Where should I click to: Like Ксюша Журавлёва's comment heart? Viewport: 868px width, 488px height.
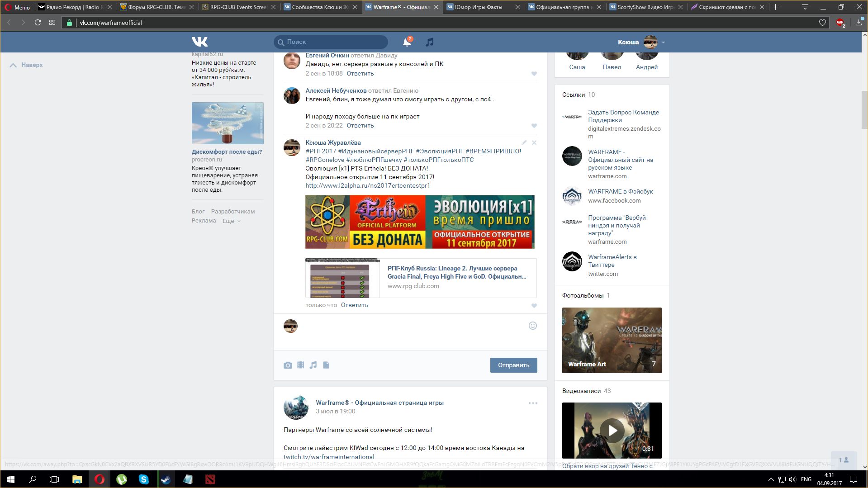534,306
